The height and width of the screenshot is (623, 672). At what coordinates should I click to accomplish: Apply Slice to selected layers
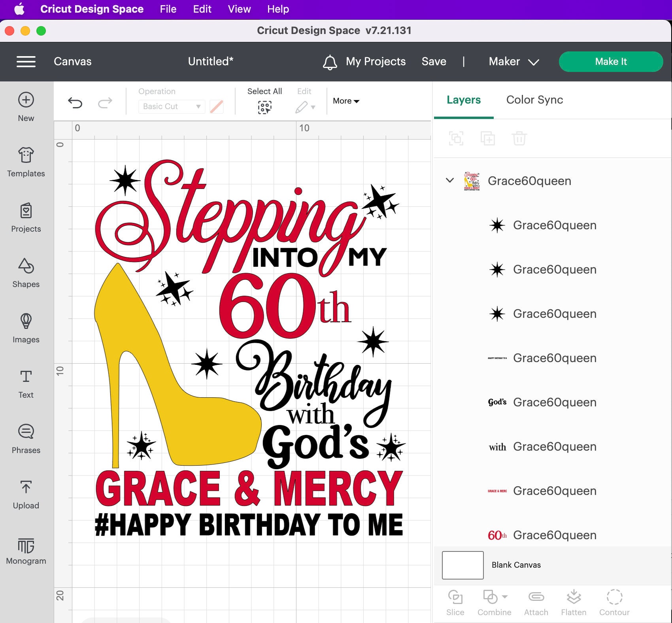click(x=455, y=601)
